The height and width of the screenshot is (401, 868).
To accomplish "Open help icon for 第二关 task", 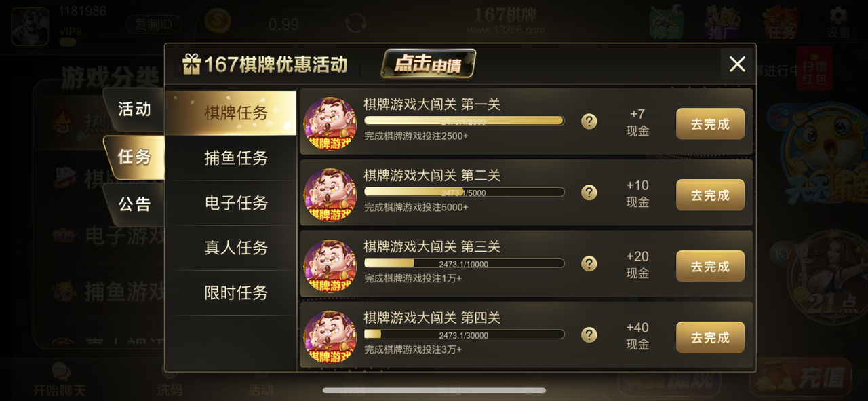I will (x=589, y=193).
